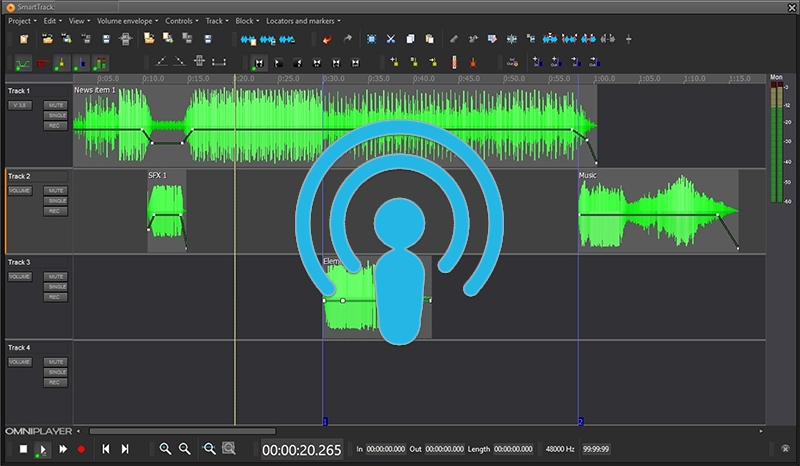Toggle the green level meters button
800x466 pixels.
100,63
